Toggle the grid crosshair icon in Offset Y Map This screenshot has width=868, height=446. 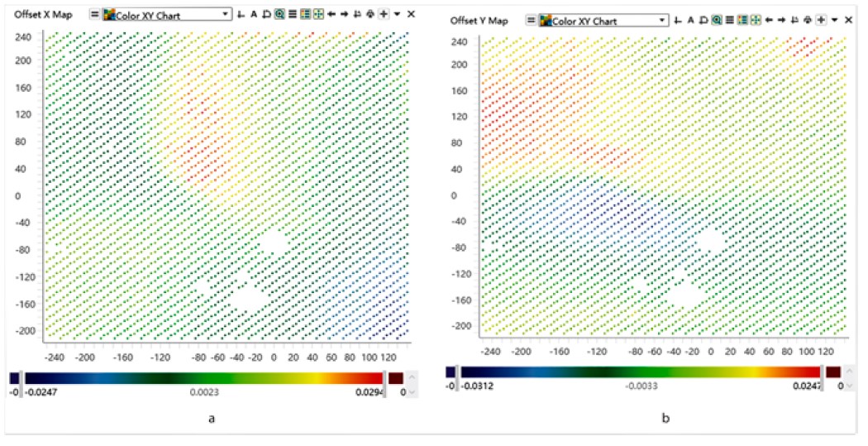coord(756,20)
